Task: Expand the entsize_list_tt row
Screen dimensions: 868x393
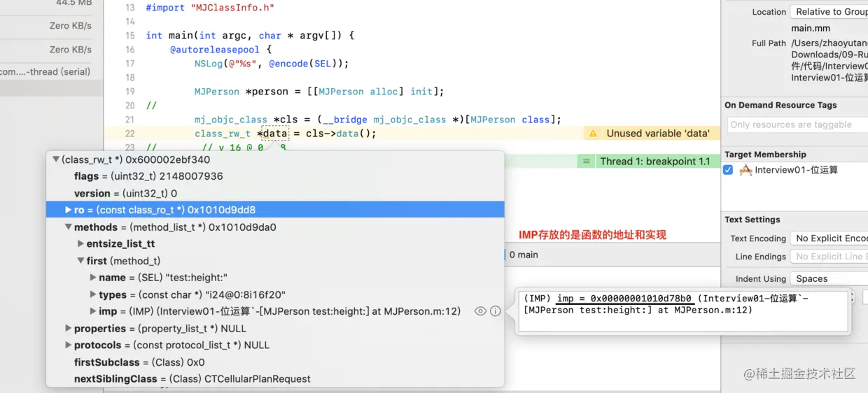Action: coord(81,244)
